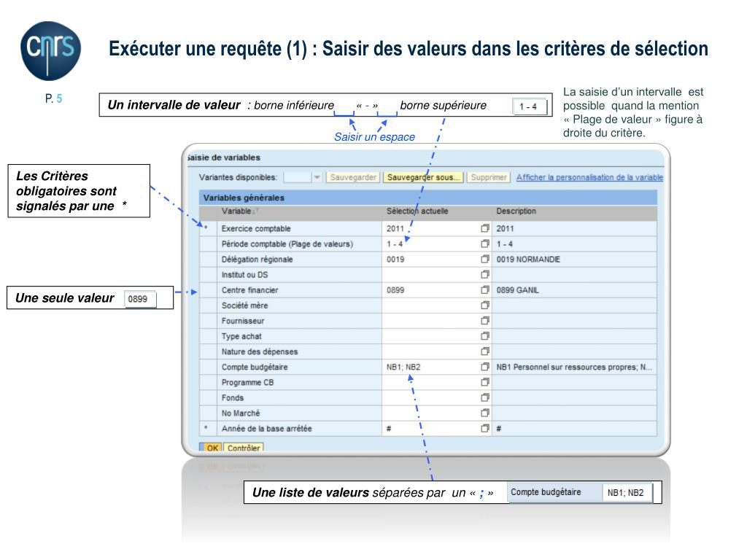Click description text 0019 NORMANDIE
This screenshot has height=560, width=747.
tap(528, 259)
